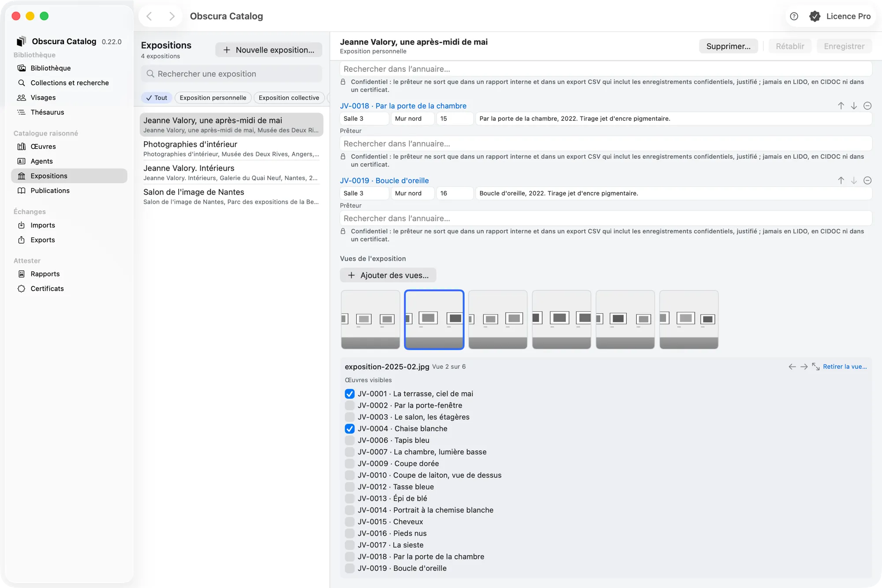Click the help question mark icon
Screen dimensions: 882x588
(794, 16)
